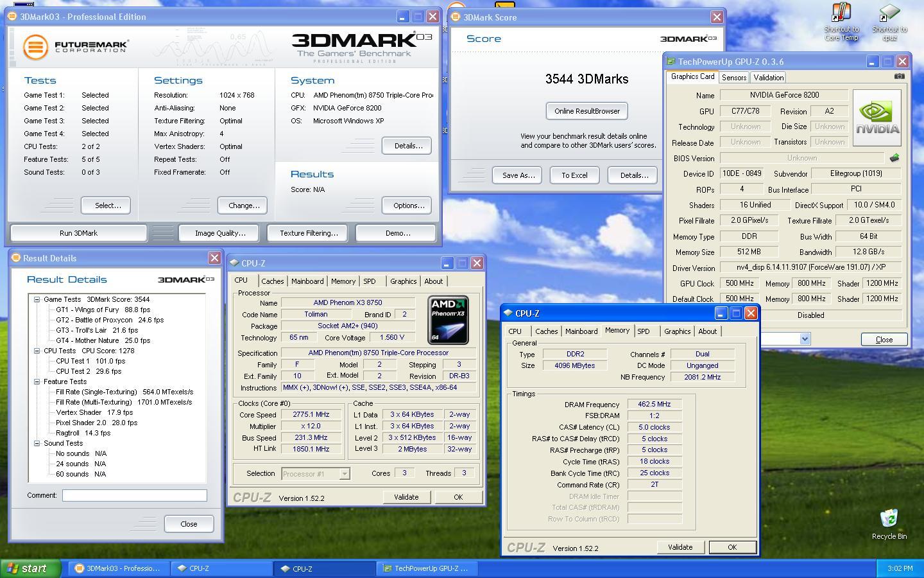Collapse Feature Tests tree node
924x578 pixels.
coord(37,381)
